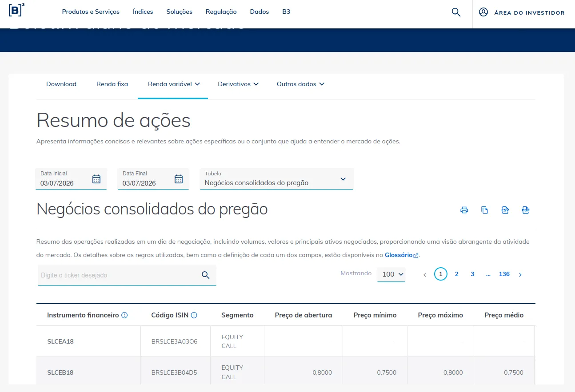Open the B3 menu item
The image size is (575, 392).
286,12
